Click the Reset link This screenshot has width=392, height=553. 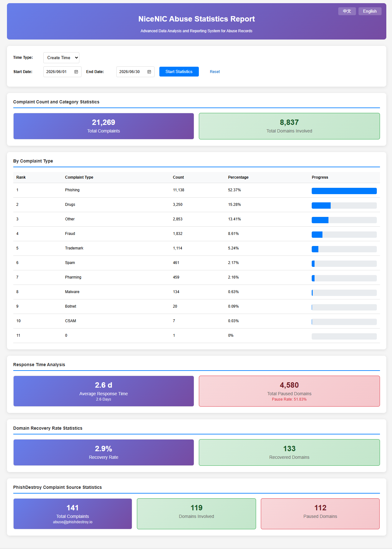215,72
